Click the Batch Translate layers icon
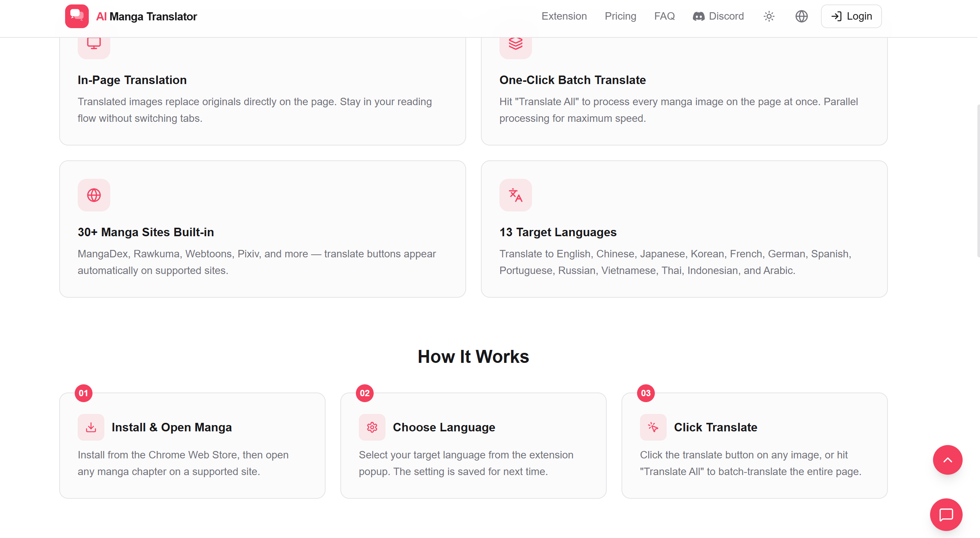980x538 pixels. 515,44
